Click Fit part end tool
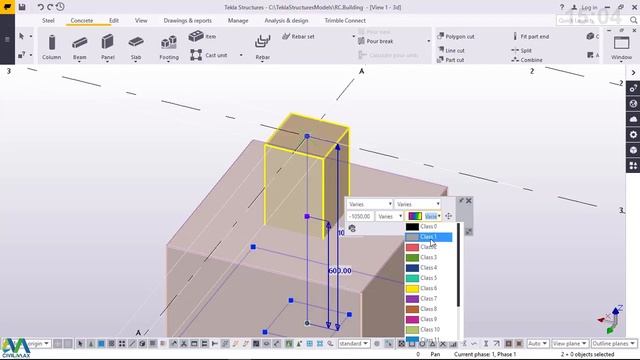This screenshot has width=640, height=360. 531,36
